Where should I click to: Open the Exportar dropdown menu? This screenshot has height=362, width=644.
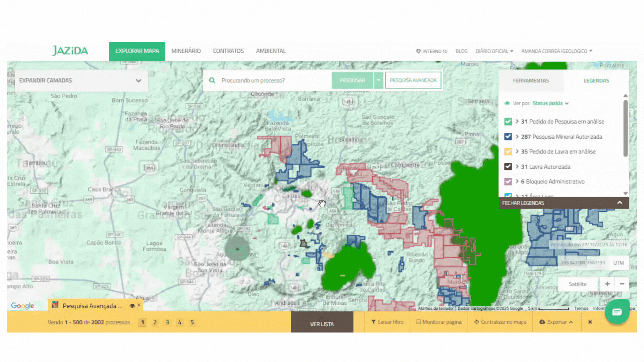tap(556, 322)
